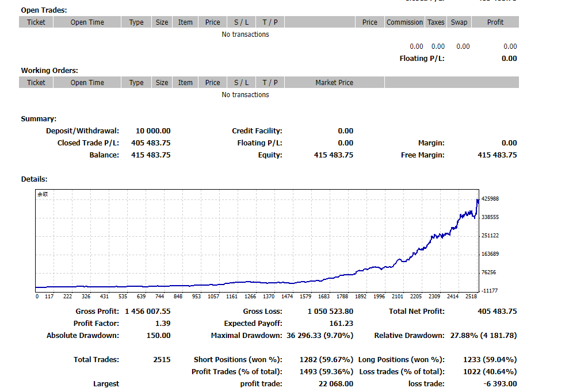Click Open Time header in Working Orders table
This screenshot has height=392, width=569.
[87, 82]
